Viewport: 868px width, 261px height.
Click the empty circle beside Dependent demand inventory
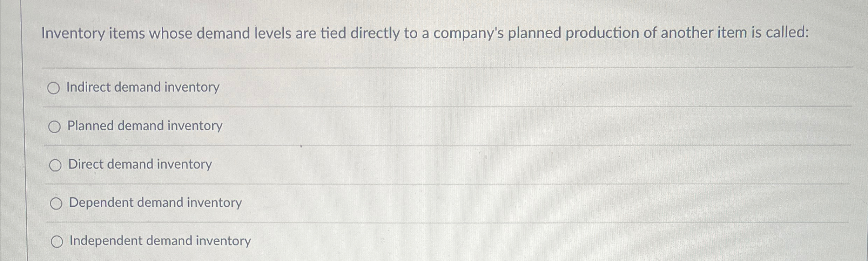[56, 204]
